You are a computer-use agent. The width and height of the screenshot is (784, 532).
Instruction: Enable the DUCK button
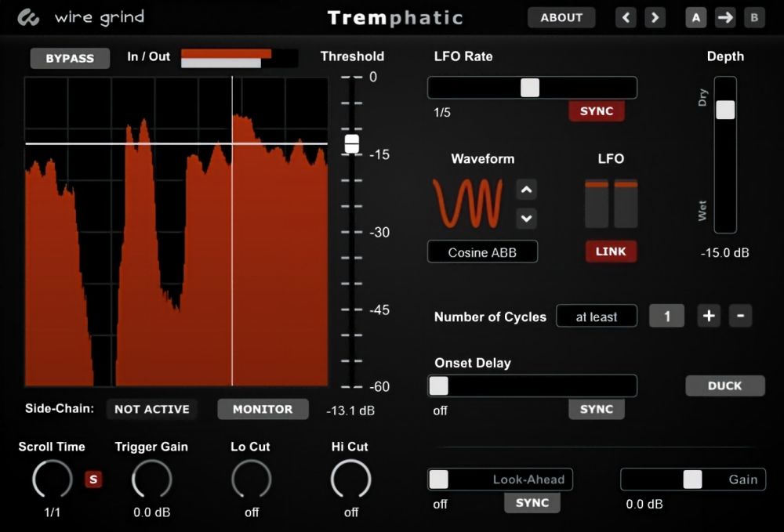coord(725,385)
